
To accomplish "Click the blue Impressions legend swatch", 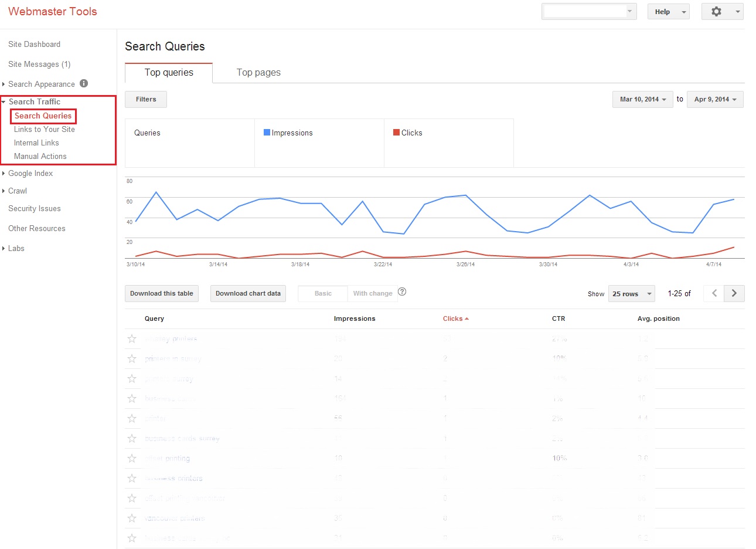I will point(267,133).
